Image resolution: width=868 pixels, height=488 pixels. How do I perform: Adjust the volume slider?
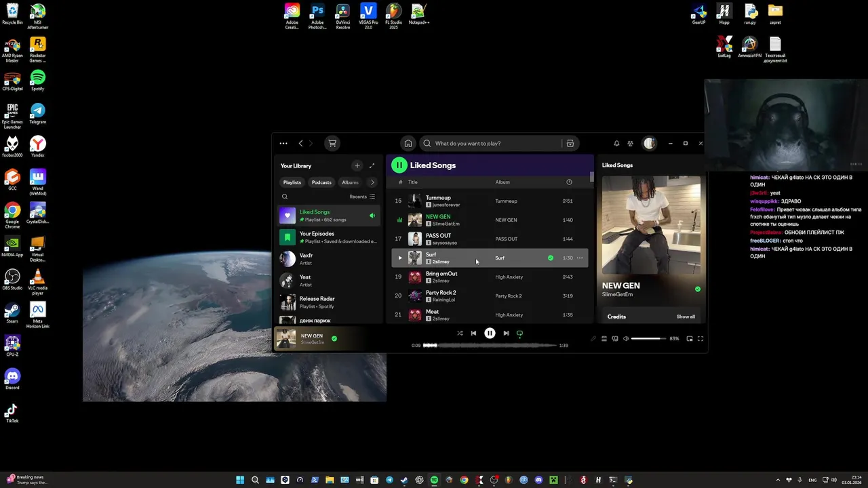(x=648, y=339)
